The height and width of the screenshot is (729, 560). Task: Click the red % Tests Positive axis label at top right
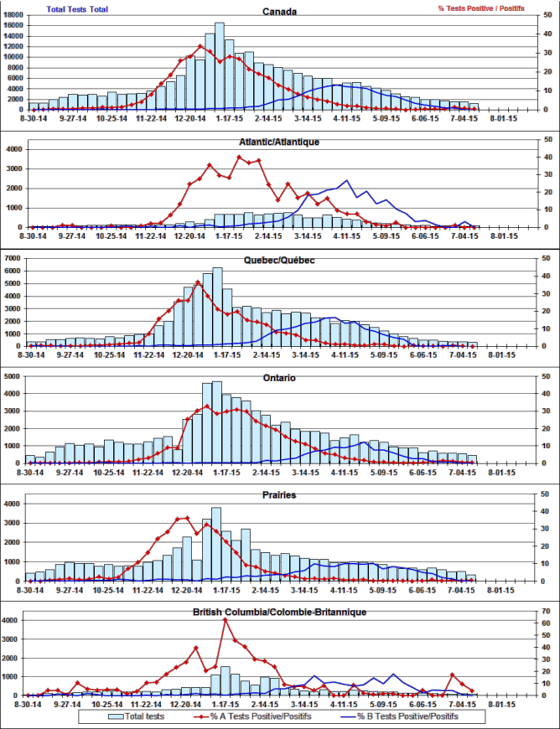click(x=482, y=9)
